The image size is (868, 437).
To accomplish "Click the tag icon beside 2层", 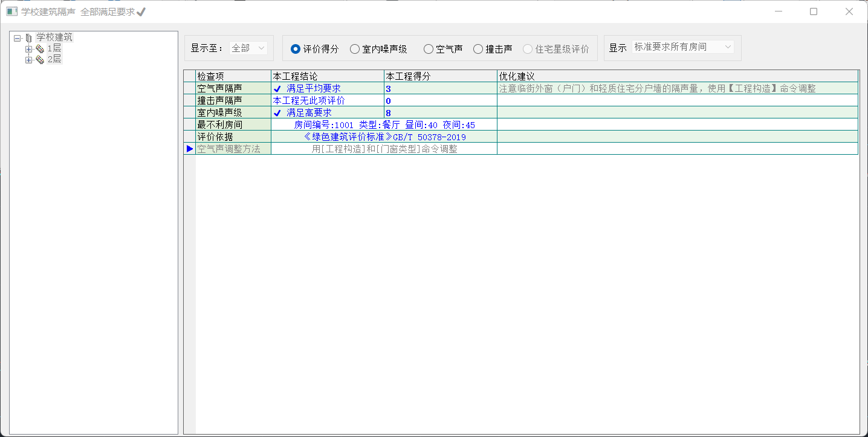I will click(x=40, y=60).
